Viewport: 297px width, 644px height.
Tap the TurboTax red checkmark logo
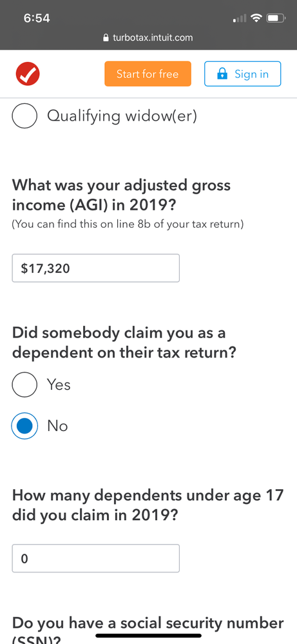click(x=28, y=74)
